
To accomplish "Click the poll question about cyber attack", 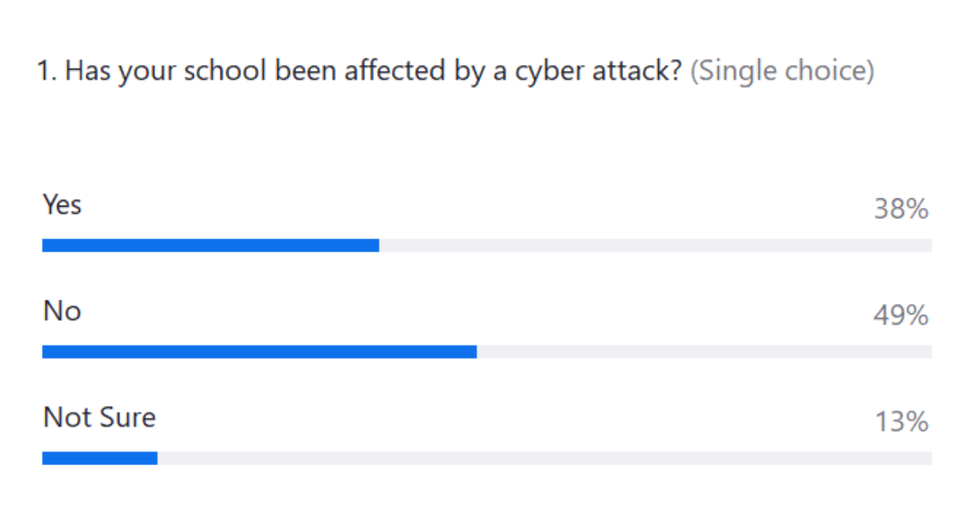I will tap(359, 72).
